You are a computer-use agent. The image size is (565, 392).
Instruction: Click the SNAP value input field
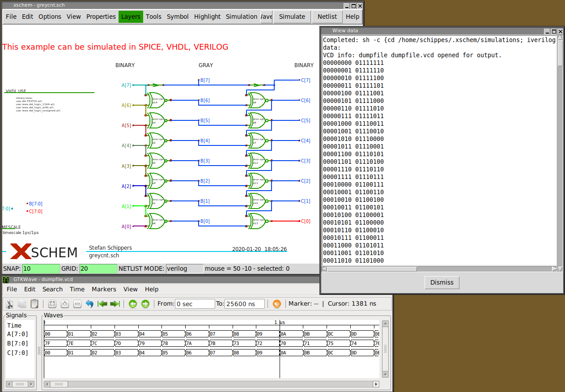click(41, 268)
